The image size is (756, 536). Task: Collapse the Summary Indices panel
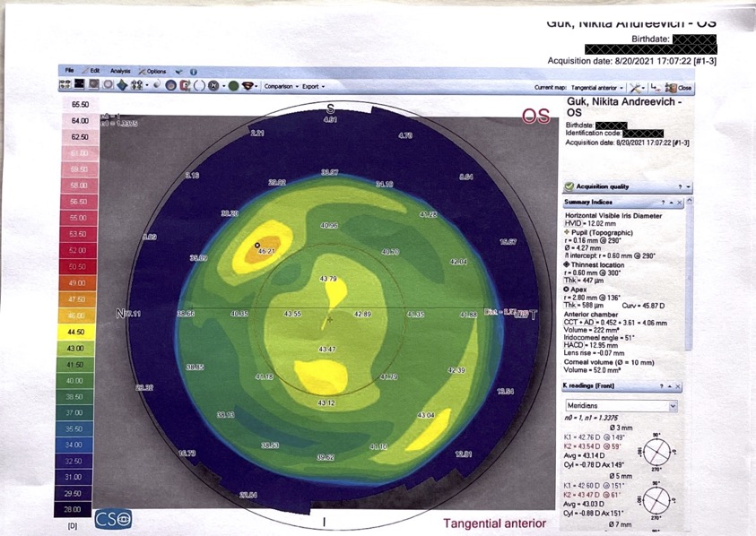[x=671, y=203]
